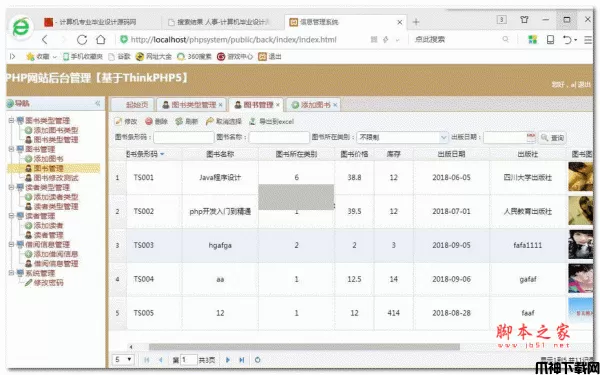Go to previous page in pagination
This screenshot has height=375, width=600.
tap(160, 360)
